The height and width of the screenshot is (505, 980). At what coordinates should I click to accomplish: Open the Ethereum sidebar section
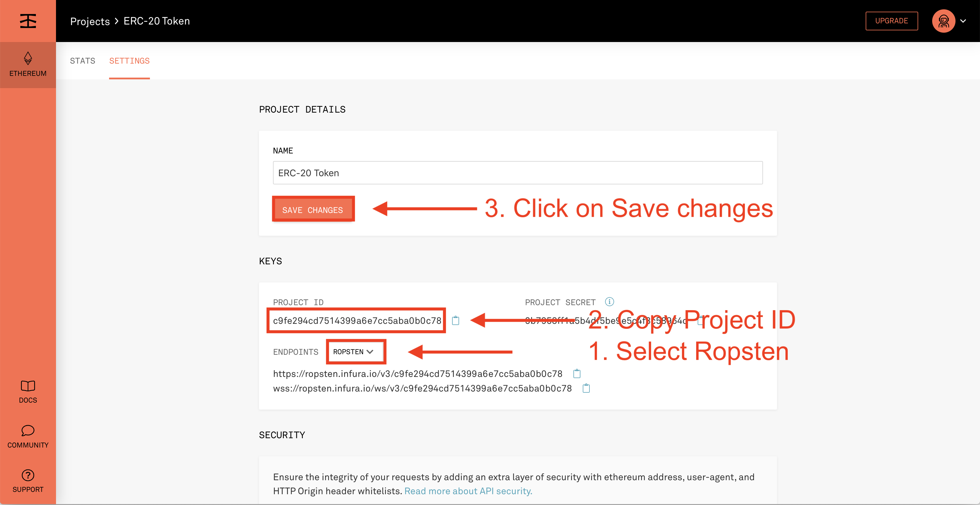28,65
